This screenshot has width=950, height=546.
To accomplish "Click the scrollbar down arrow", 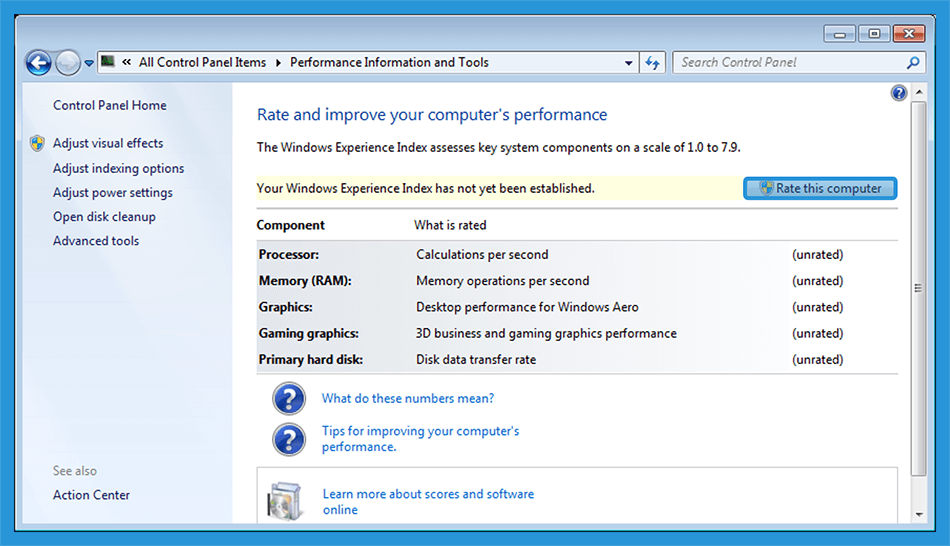I will pyautogui.click(x=919, y=514).
